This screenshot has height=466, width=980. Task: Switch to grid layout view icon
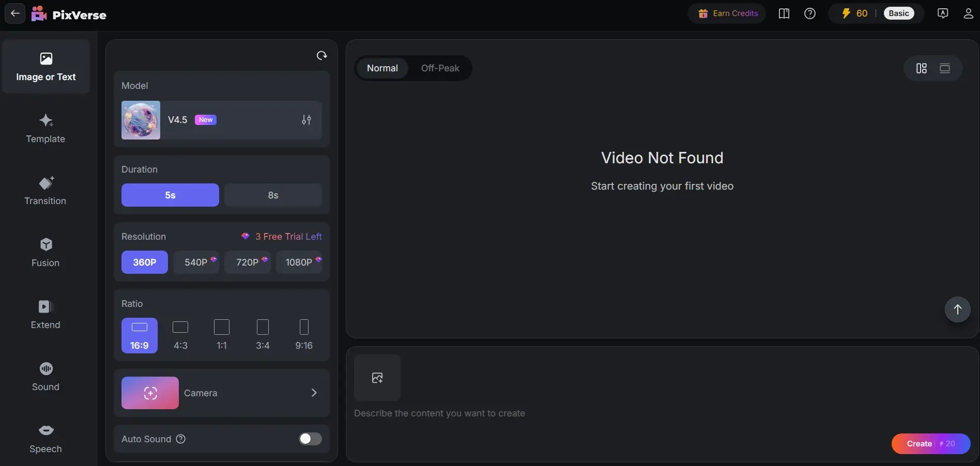(922, 68)
